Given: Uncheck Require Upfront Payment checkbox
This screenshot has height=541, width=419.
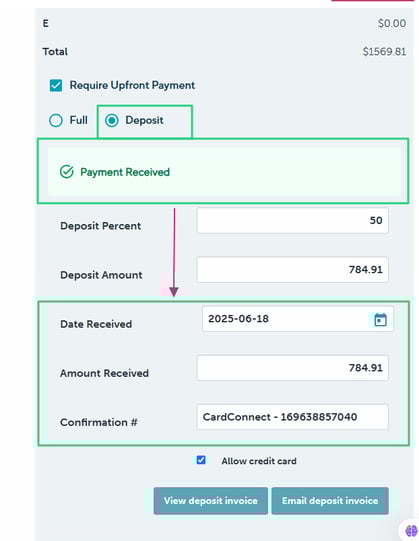Looking at the screenshot, I should pos(56,85).
